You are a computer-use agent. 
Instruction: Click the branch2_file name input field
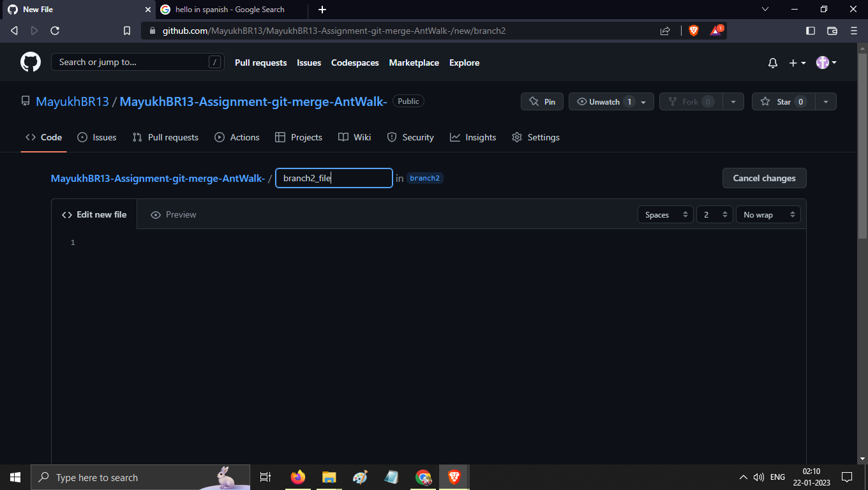coord(333,178)
